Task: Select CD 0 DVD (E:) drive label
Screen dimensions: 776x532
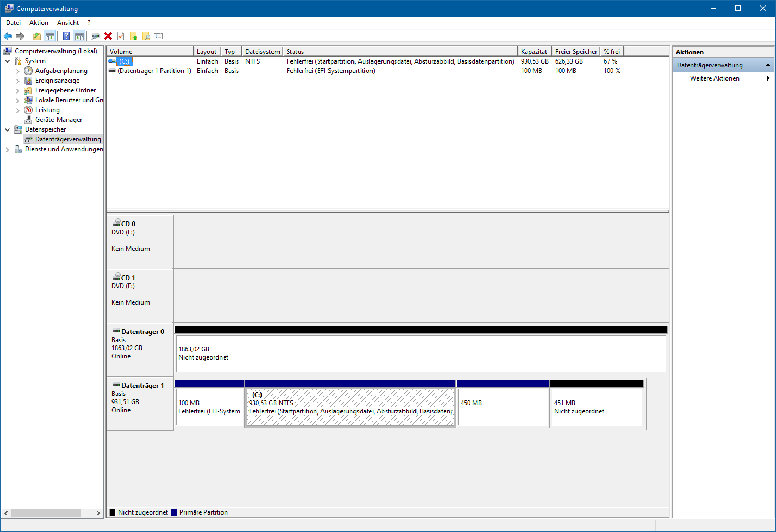Action: (140, 242)
